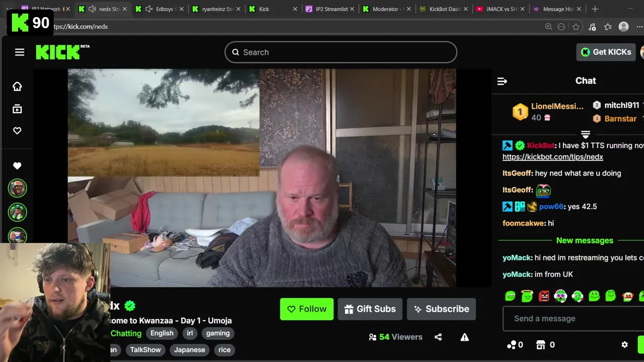Switch to JMACK vs YouTube tab
The height and width of the screenshot is (362, 644).
[501, 9]
